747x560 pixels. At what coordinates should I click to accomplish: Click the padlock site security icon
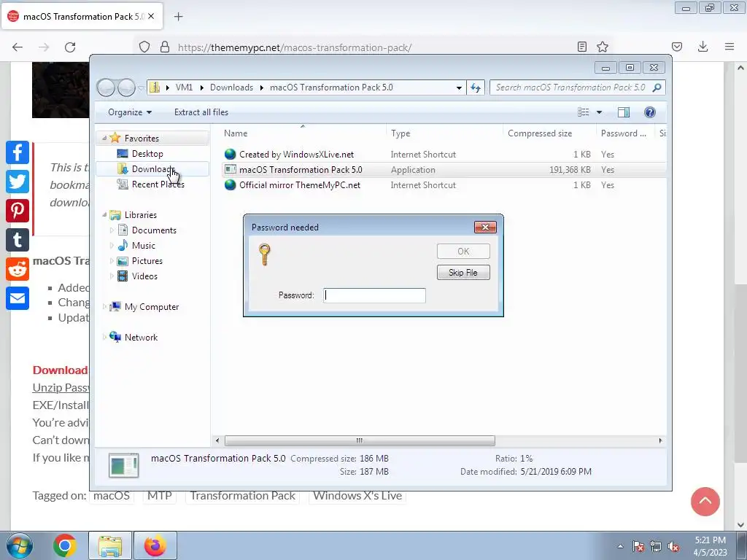point(165,47)
